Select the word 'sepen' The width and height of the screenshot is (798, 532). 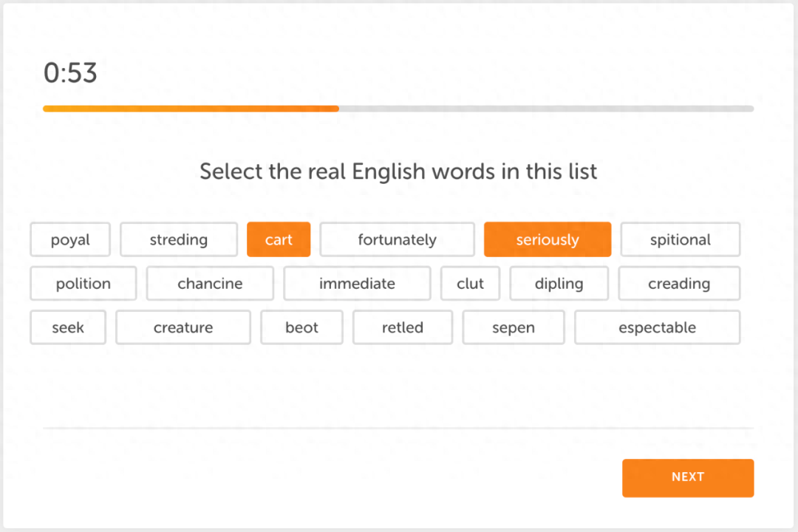click(x=514, y=327)
